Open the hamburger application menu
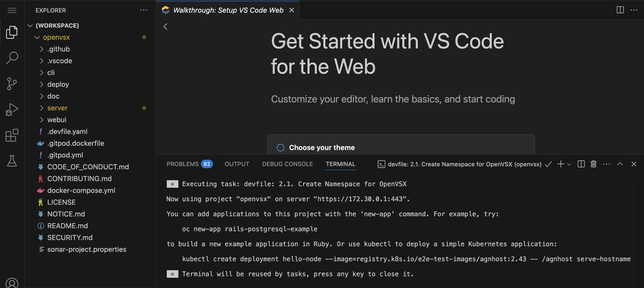The width and height of the screenshot is (644, 288). point(12,10)
